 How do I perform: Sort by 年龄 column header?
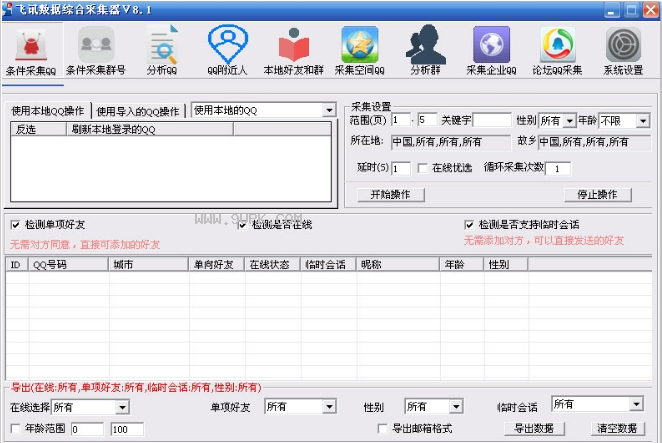462,265
